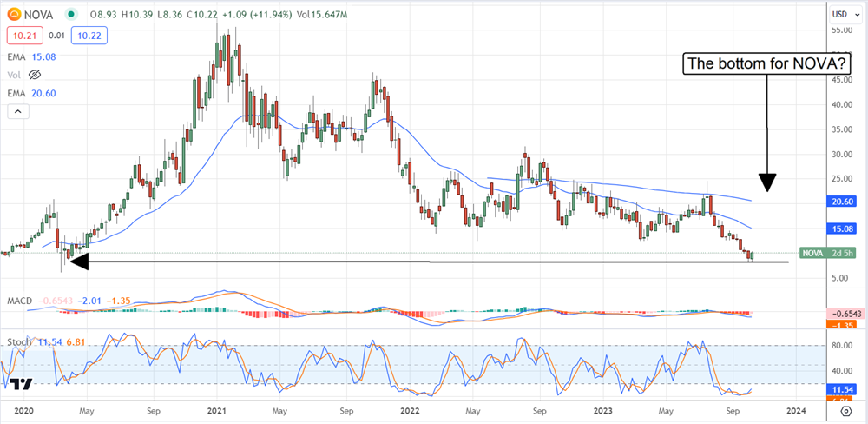
Task: Select the Stoch indicator label
Action: 18,342
